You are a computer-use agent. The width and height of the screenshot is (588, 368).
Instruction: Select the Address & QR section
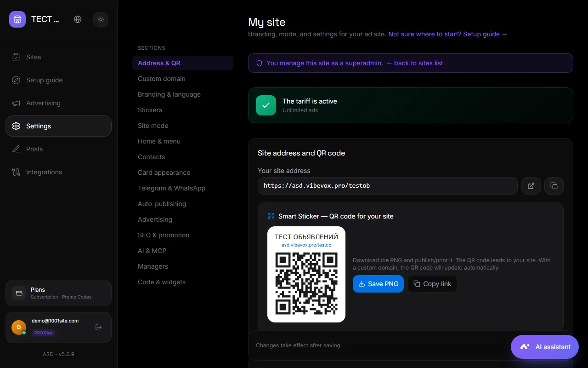pyautogui.click(x=183, y=63)
